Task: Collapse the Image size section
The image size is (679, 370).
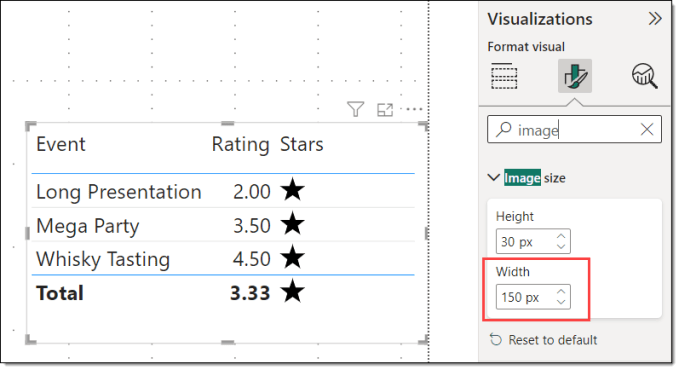Action: click(493, 178)
